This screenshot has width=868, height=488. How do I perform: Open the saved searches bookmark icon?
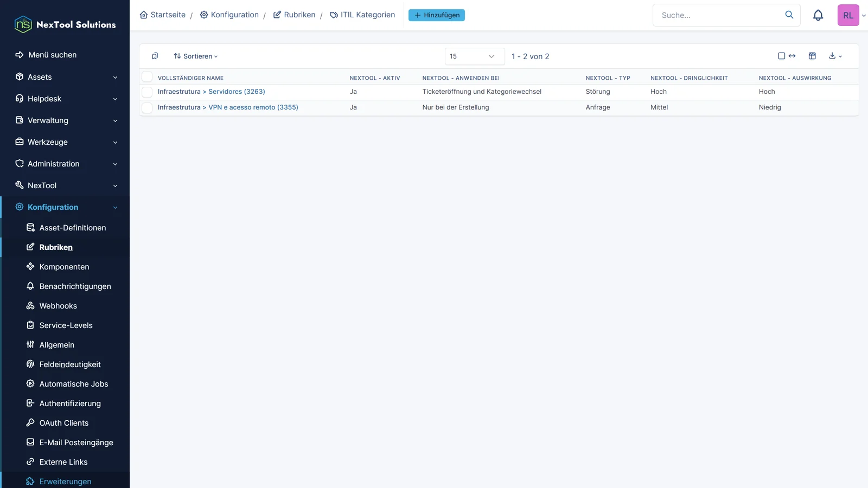(x=155, y=56)
